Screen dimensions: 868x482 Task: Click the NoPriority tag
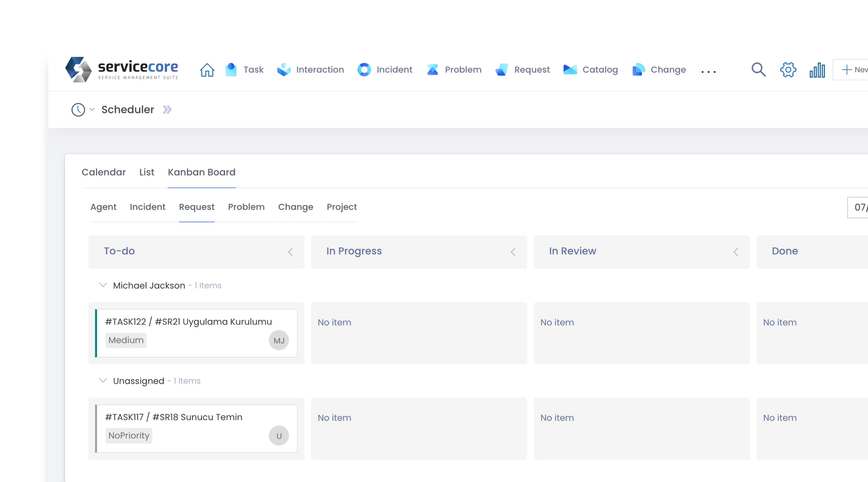click(x=129, y=436)
